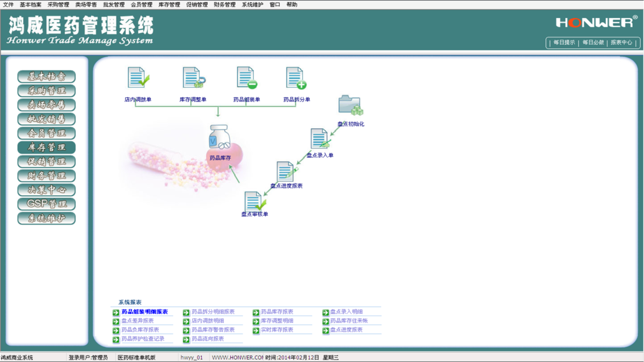
Task: Open the 盘点差异报表 report link
Action: click(137, 321)
